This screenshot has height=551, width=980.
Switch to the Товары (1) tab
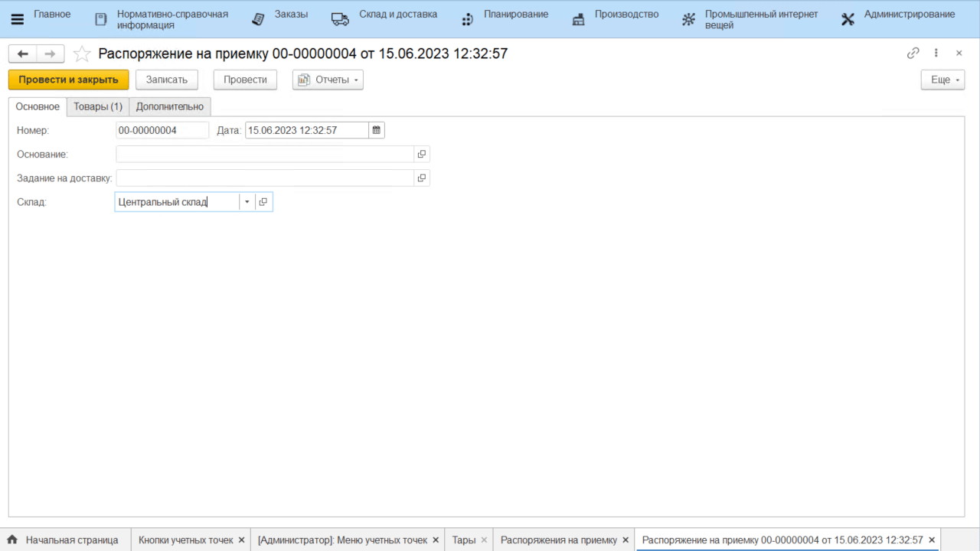coord(98,106)
